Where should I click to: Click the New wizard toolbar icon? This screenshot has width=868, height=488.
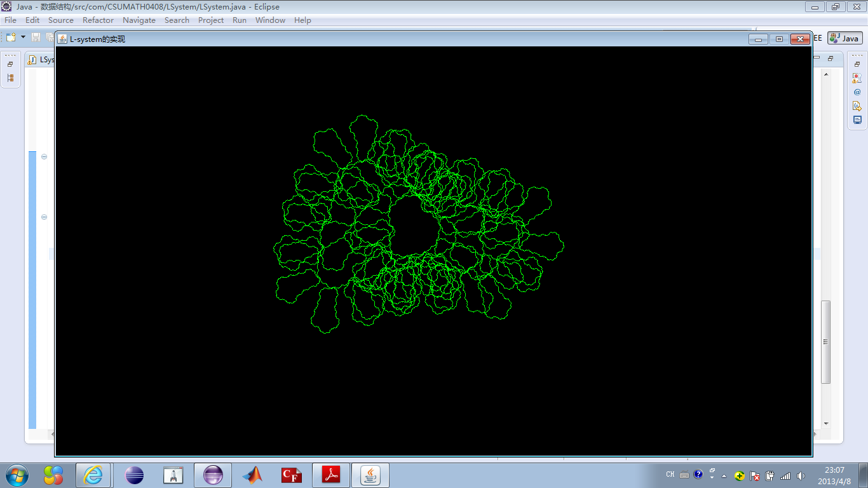click(x=11, y=37)
